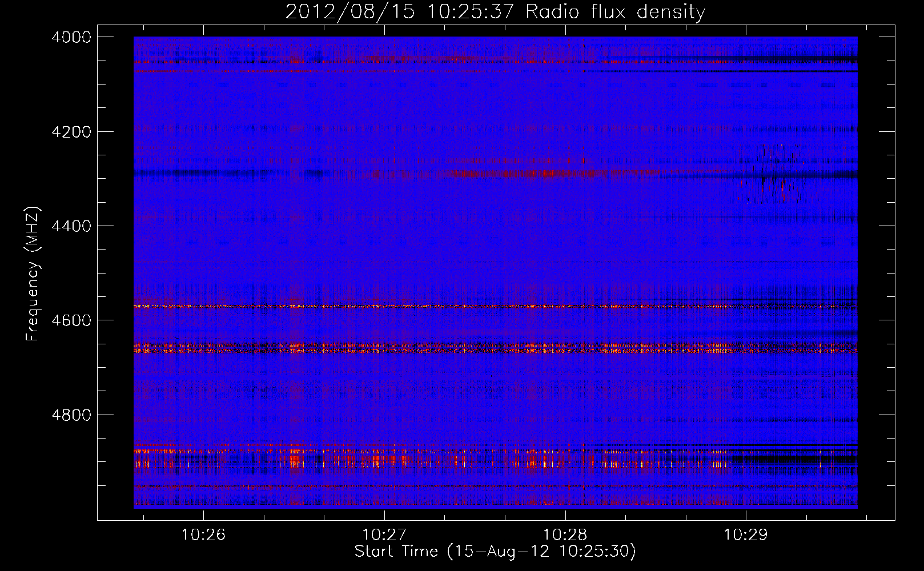The height and width of the screenshot is (571, 924).
Task: Click the 4800 frequency axis label
Action: pyautogui.click(x=71, y=415)
